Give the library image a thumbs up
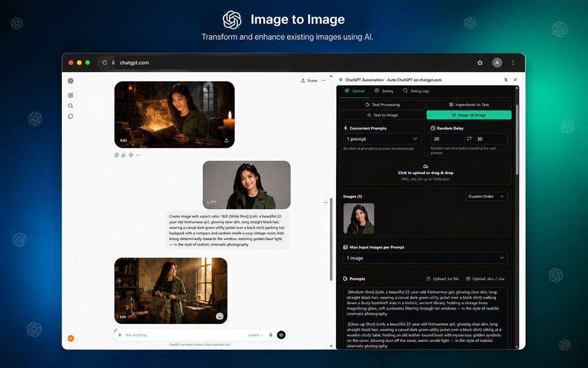This screenshot has width=588, height=368. click(124, 155)
